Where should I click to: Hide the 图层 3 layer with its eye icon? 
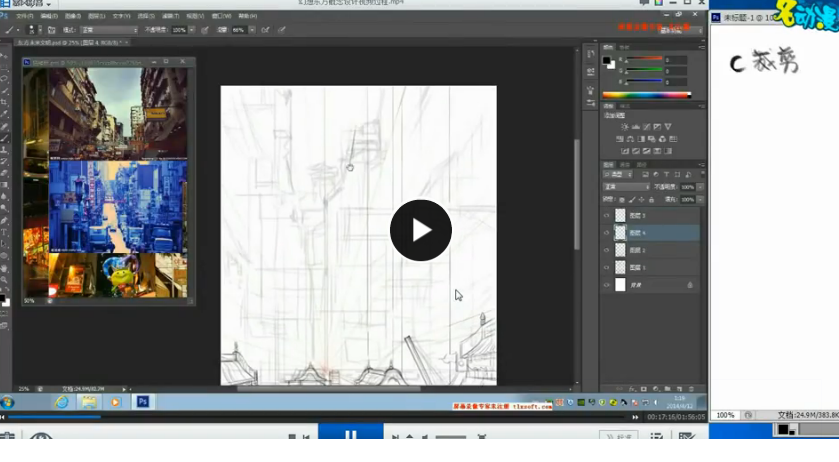[606, 216]
